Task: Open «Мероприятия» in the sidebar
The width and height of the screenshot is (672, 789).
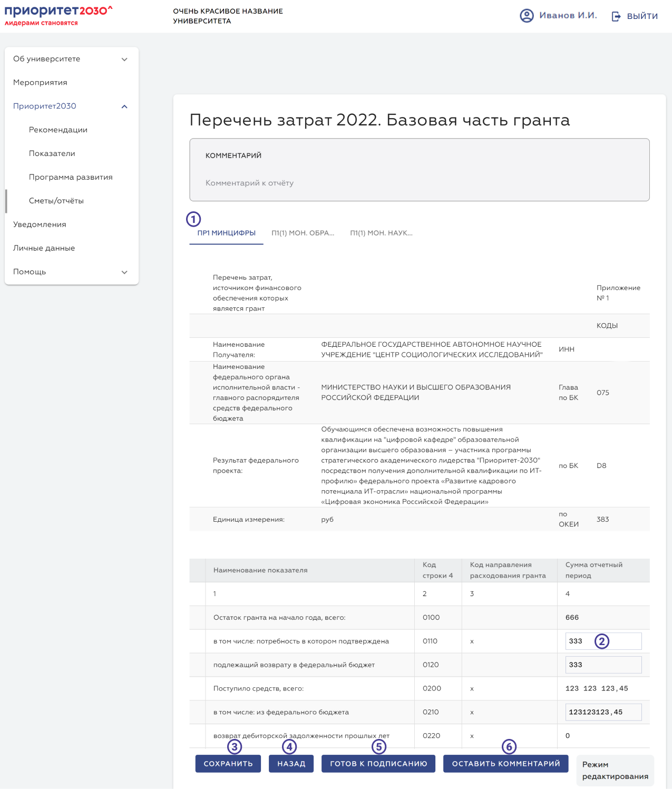Action: 40,82
